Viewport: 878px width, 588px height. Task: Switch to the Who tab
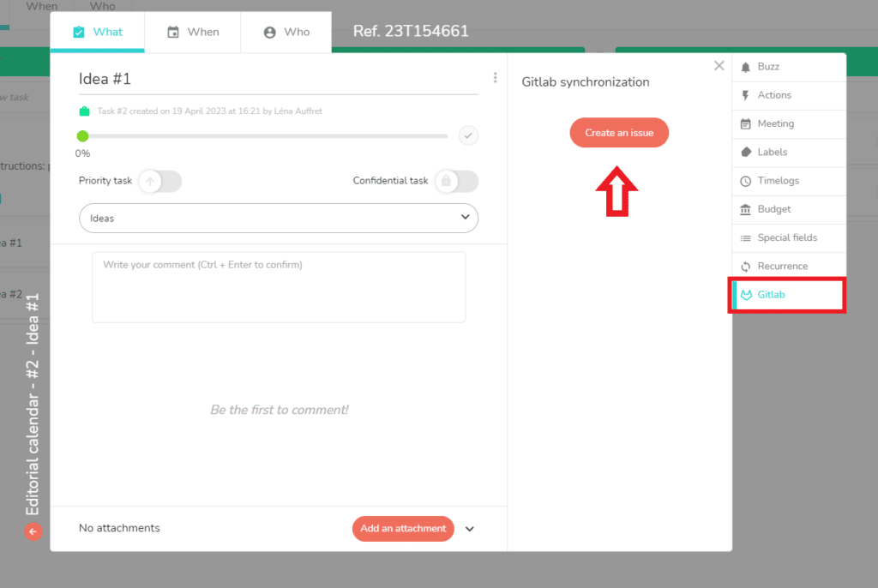point(286,32)
